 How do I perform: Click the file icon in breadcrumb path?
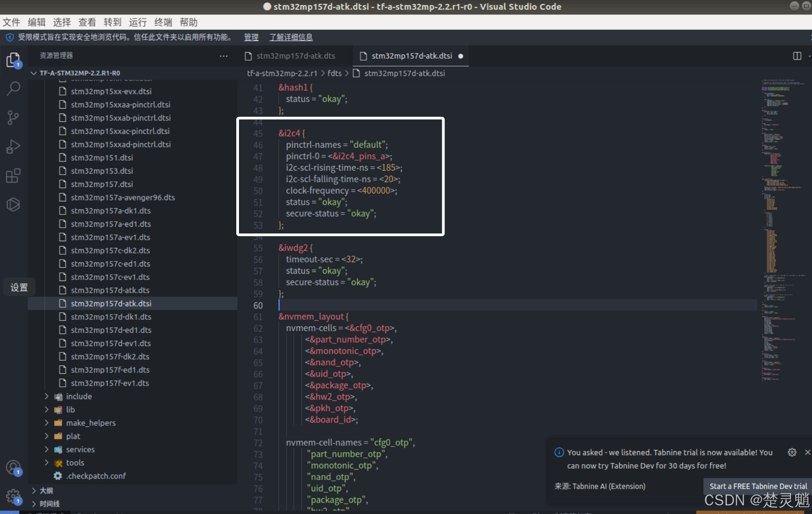(x=357, y=73)
